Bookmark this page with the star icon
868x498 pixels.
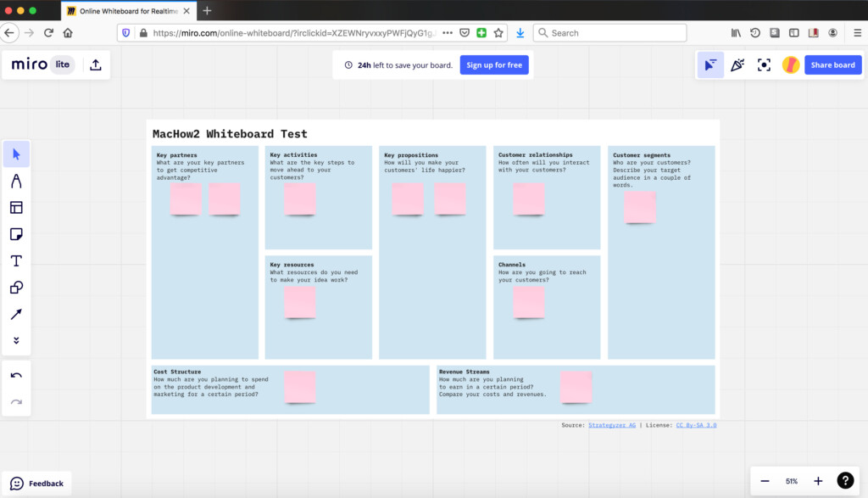click(x=498, y=33)
